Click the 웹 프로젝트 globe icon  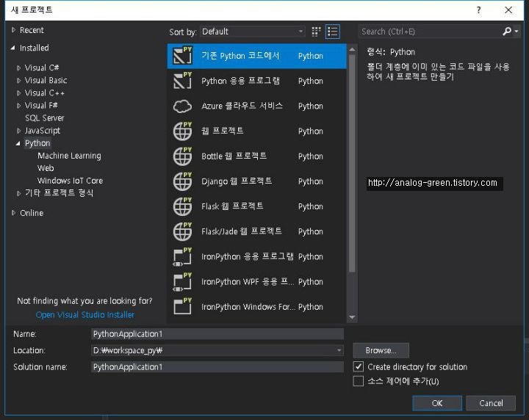[182, 131]
